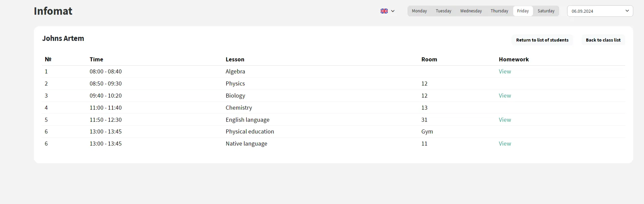The width and height of the screenshot is (644, 204).
Task: Select the Wednesday tab
Action: click(471, 11)
